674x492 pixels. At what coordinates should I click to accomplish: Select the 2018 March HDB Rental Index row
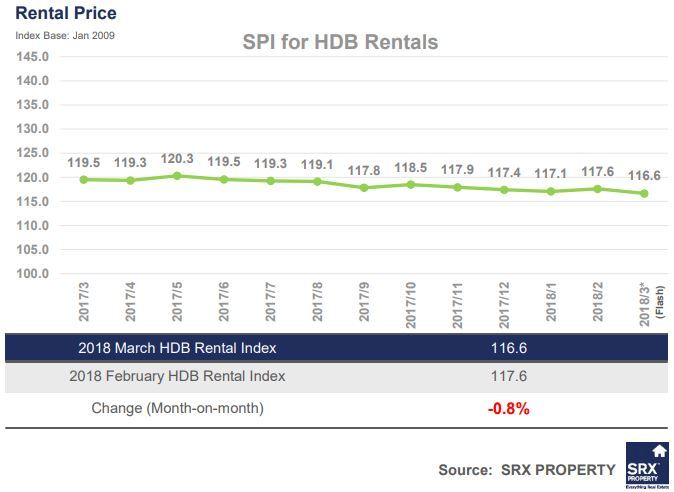[x=337, y=348]
